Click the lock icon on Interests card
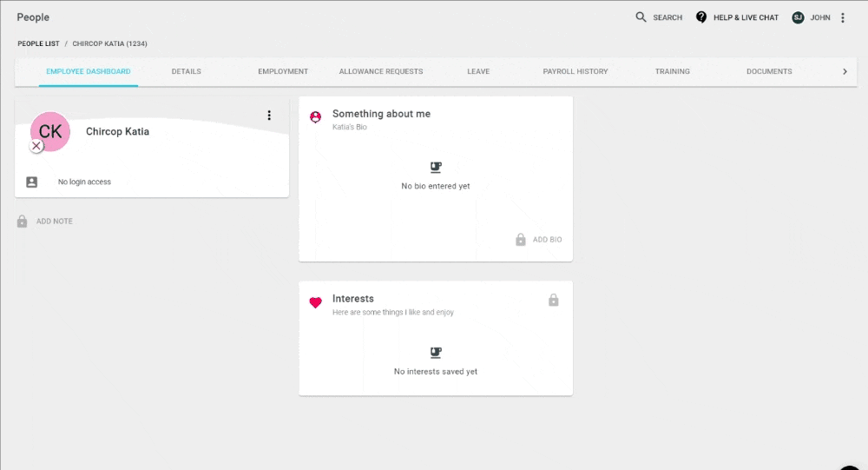868x470 pixels. pyautogui.click(x=554, y=300)
